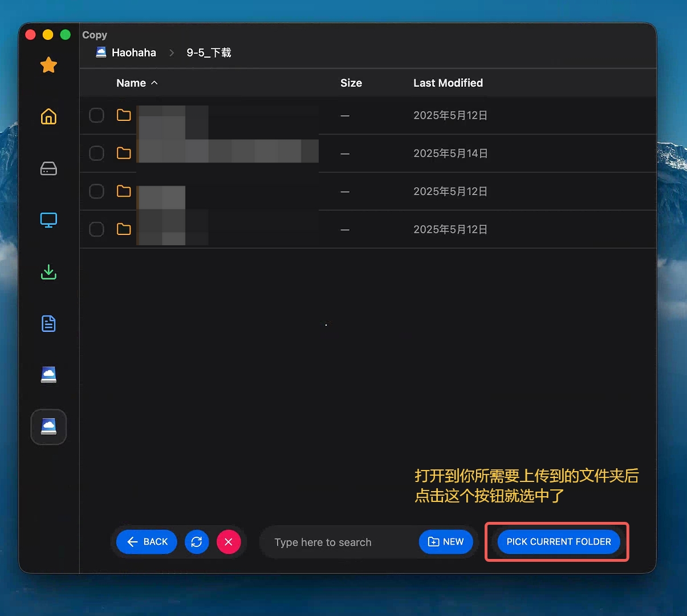Toggle Name column sort arrow

[154, 83]
